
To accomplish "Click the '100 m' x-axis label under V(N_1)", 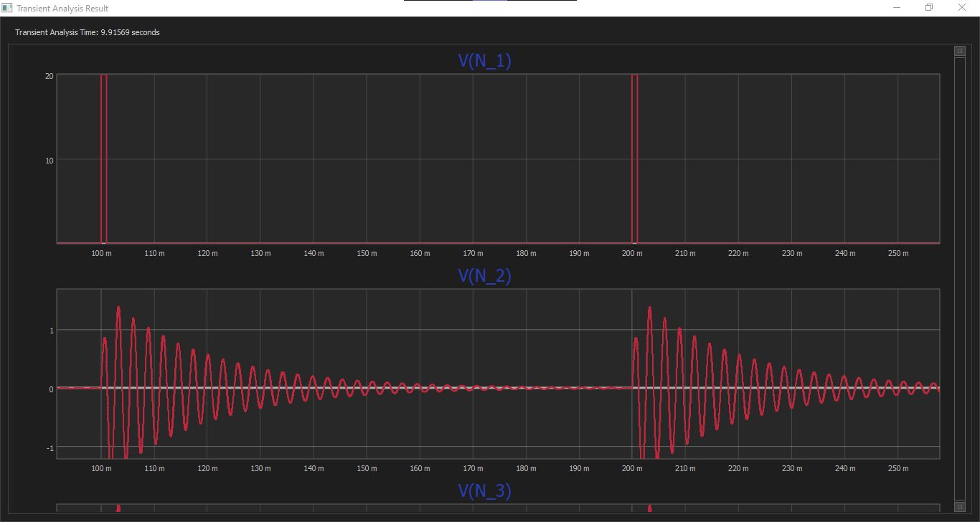I will pos(101,253).
